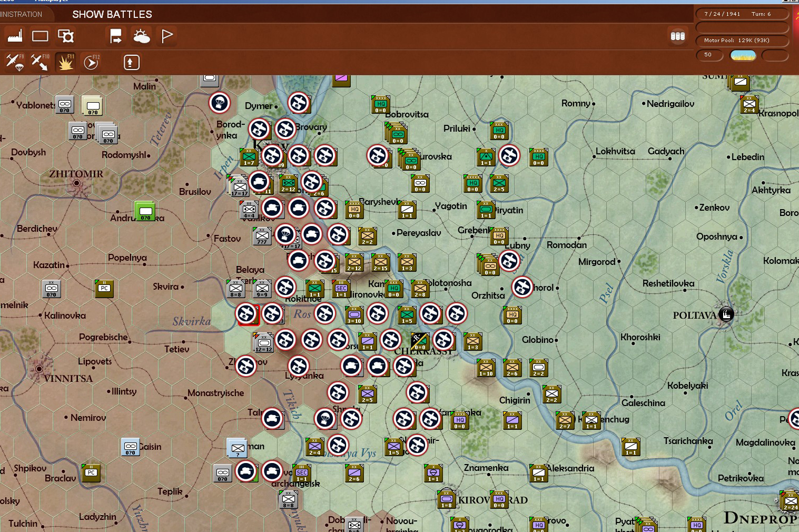Click the Mirgorod town label
The image size is (799, 532).
pos(597,262)
